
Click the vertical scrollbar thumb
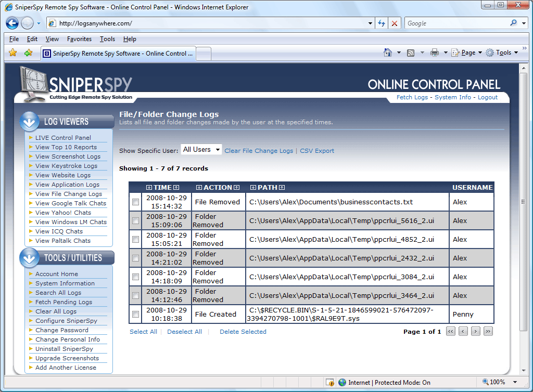pyautogui.click(x=523, y=202)
